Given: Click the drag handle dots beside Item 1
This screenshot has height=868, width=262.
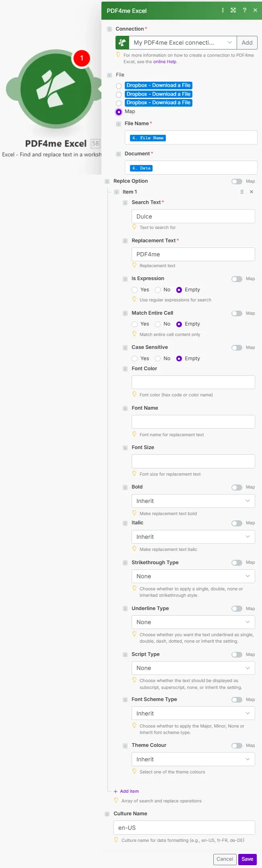Looking at the screenshot, I should tap(242, 192).
